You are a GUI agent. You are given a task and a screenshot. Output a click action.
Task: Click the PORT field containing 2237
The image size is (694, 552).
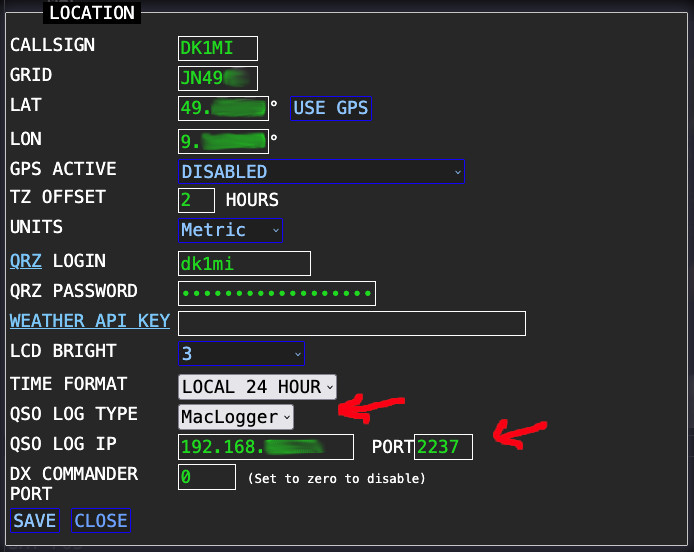coord(444,447)
